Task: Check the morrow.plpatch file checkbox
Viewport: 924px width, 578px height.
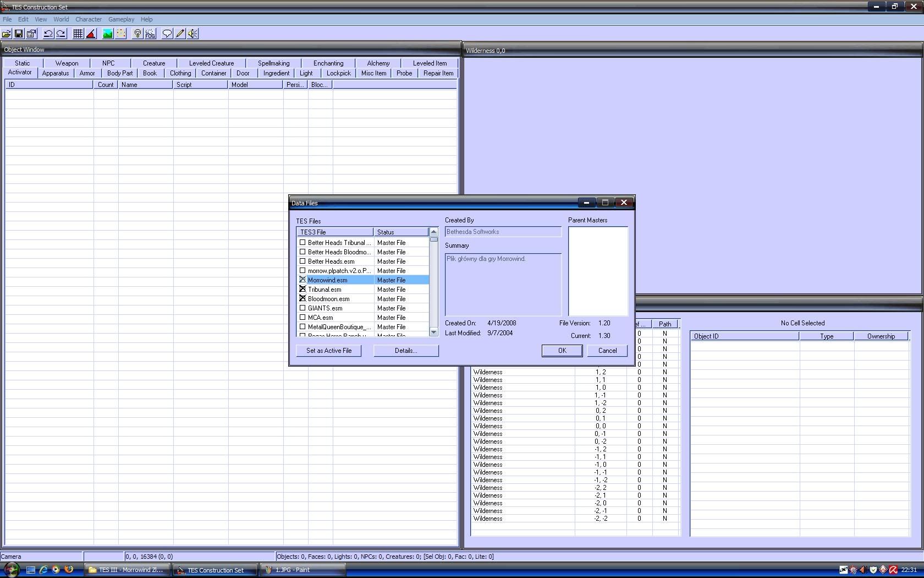Action: 302,270
